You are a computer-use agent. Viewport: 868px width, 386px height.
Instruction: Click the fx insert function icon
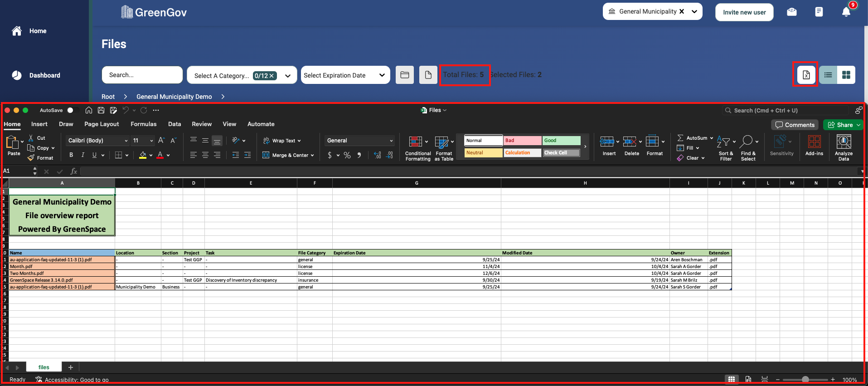point(74,171)
